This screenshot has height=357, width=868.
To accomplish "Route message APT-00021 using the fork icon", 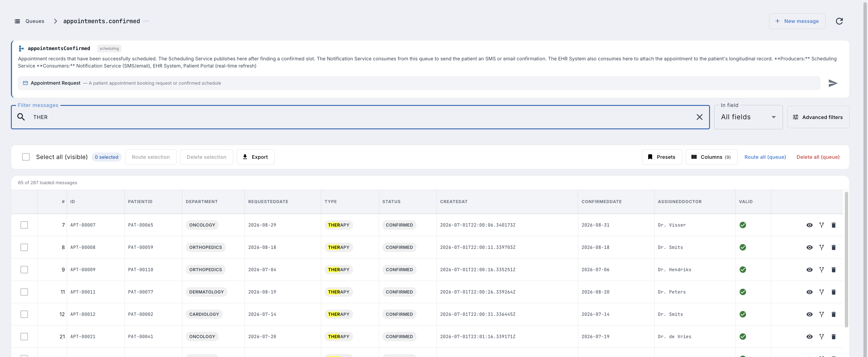I will tap(822, 337).
